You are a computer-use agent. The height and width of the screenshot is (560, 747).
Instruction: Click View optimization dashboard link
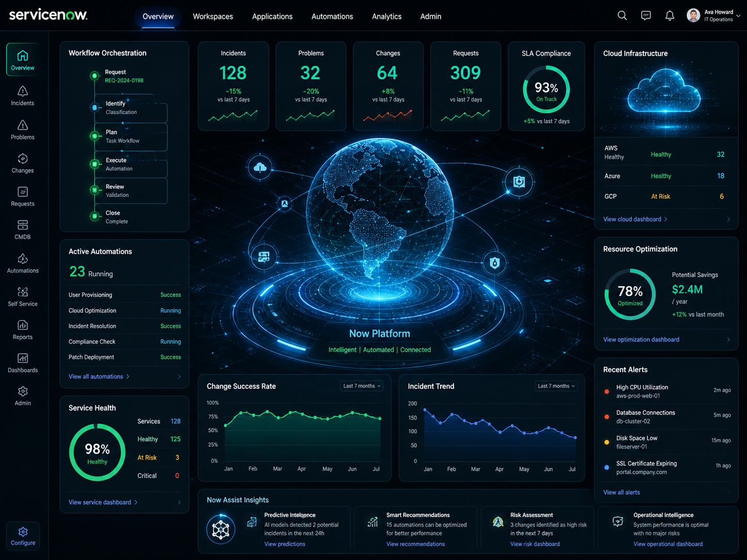(x=641, y=339)
